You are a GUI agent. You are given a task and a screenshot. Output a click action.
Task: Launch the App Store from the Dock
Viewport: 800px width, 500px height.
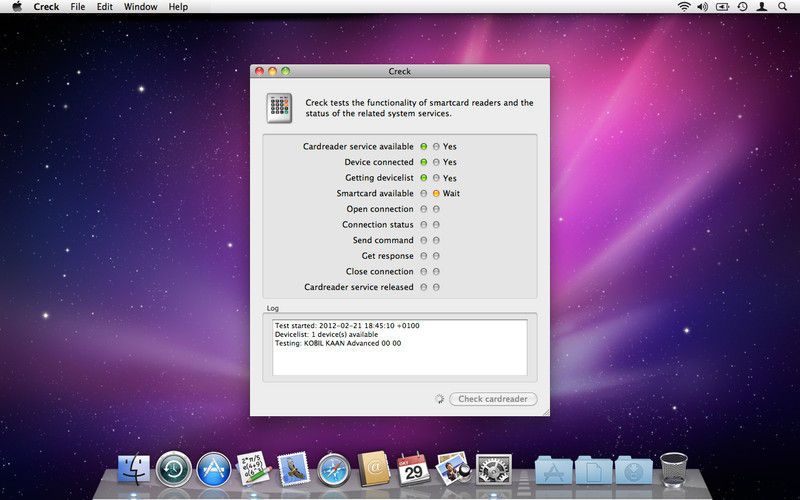[214, 469]
